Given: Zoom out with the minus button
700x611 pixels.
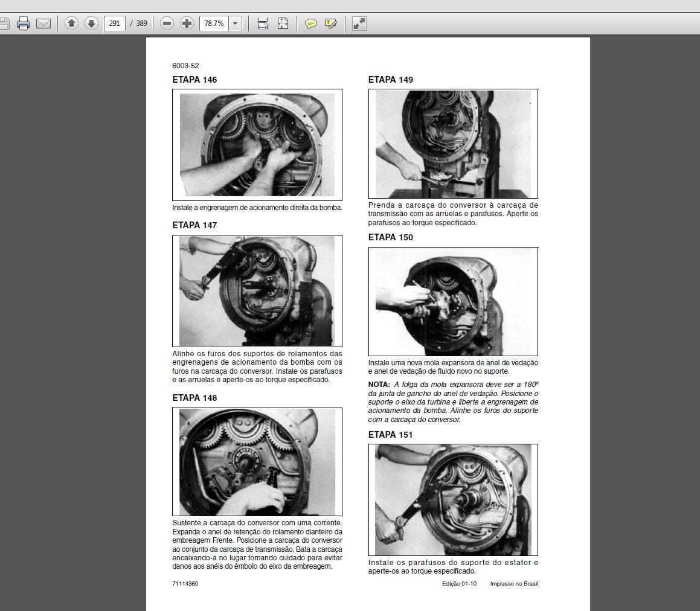Looking at the screenshot, I should (x=167, y=23).
